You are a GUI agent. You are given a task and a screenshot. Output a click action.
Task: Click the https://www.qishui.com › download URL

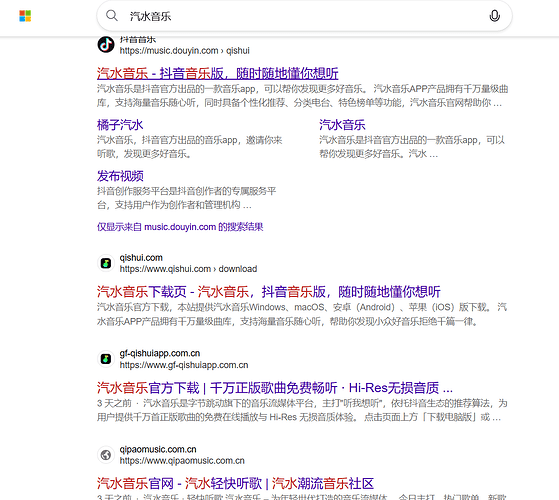click(x=188, y=269)
